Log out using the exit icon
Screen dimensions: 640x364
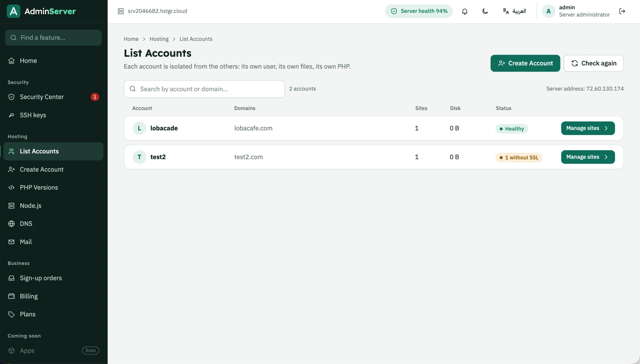(x=622, y=11)
